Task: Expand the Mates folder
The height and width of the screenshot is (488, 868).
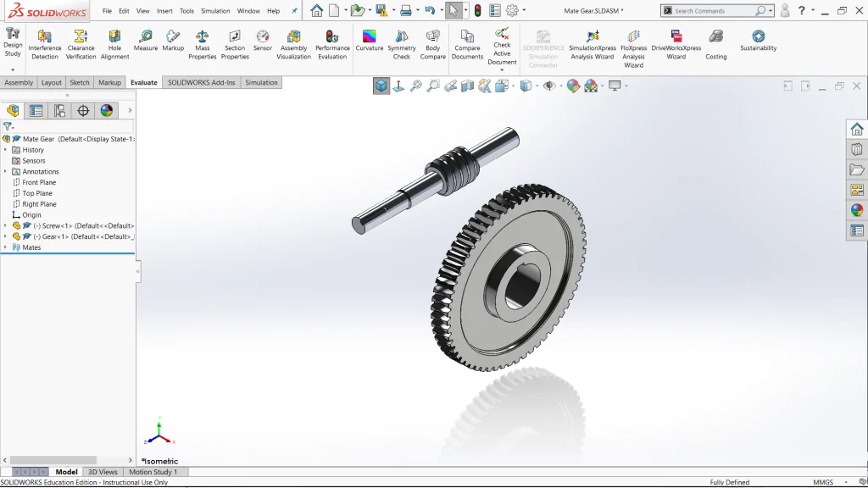Action: 6,247
